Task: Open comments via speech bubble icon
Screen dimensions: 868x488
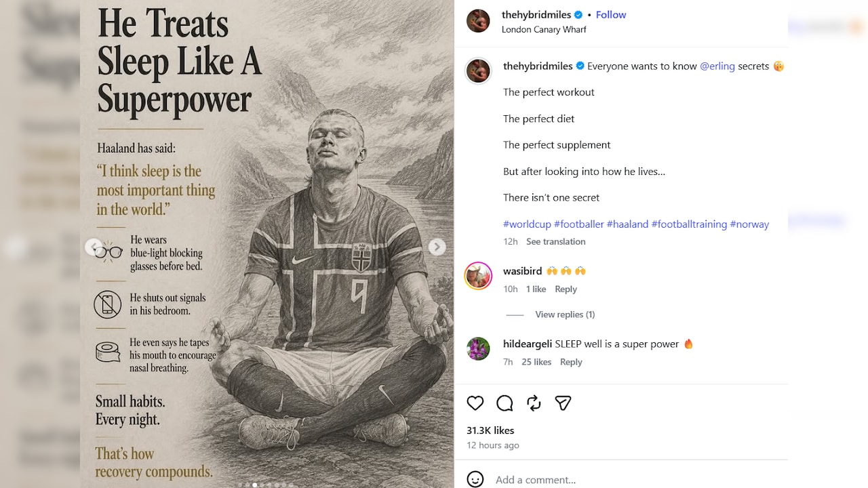Action: (x=505, y=403)
